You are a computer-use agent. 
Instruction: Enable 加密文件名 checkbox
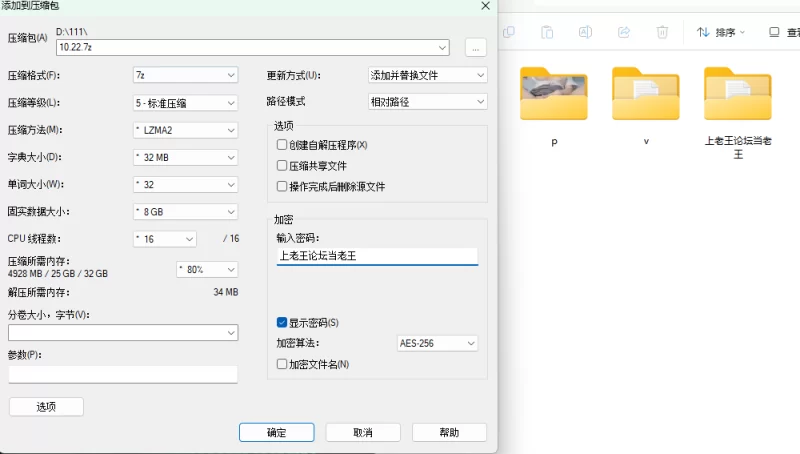pyautogui.click(x=282, y=364)
